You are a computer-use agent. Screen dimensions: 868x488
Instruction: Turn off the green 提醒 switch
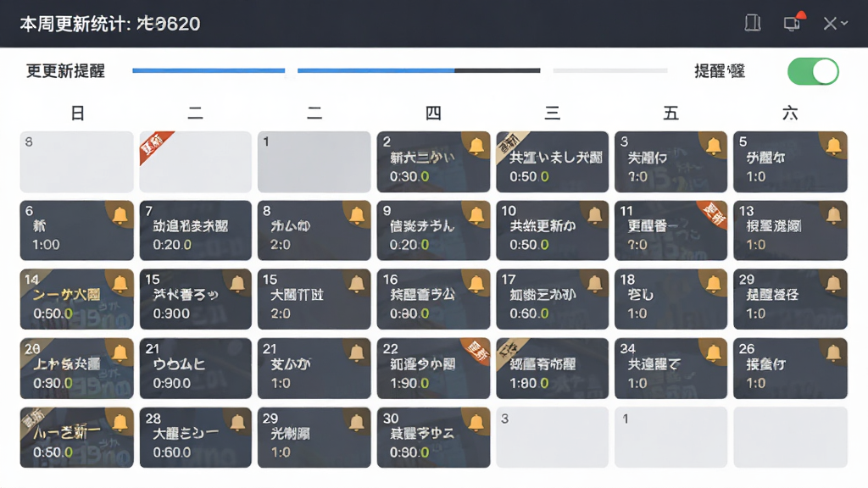coord(813,71)
